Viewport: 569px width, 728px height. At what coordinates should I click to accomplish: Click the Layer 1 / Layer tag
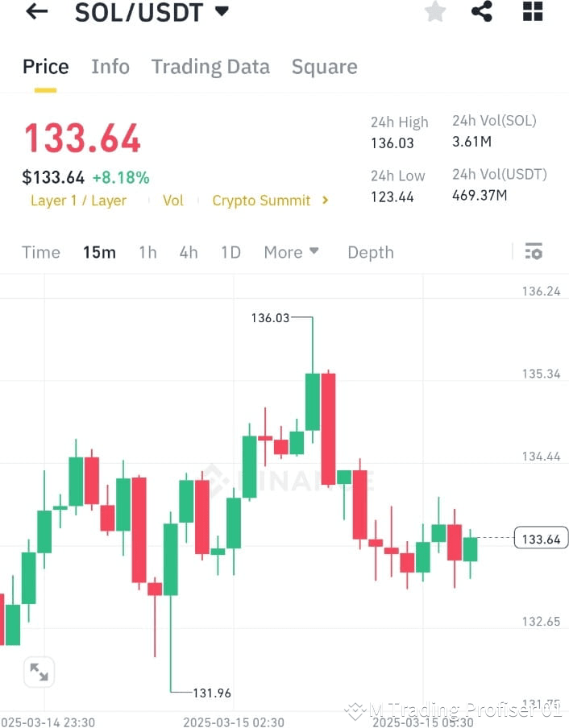[x=78, y=201]
